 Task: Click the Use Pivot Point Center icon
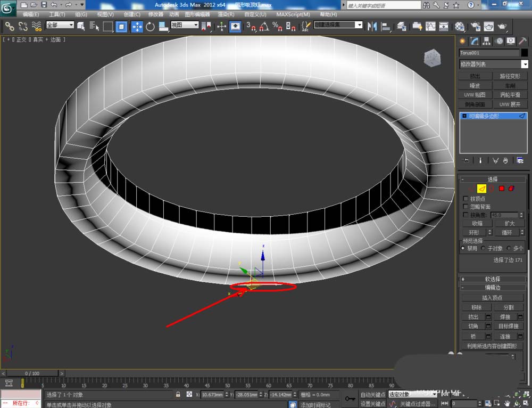coord(206,26)
